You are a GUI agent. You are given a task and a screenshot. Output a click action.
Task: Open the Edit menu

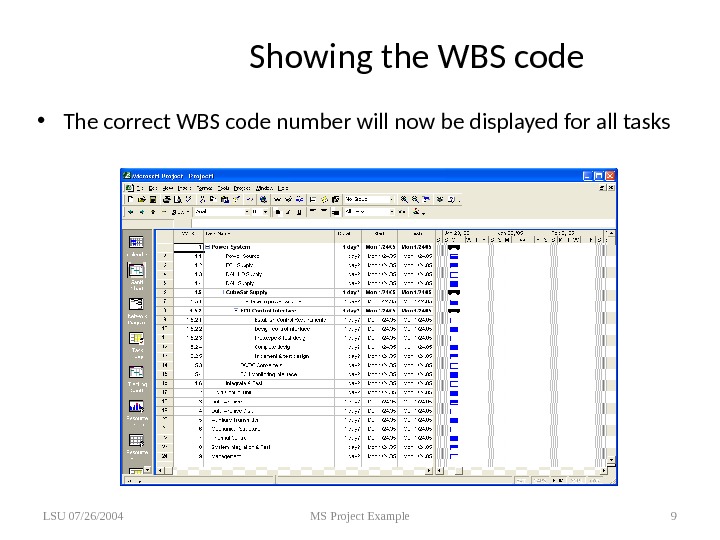click(153, 188)
